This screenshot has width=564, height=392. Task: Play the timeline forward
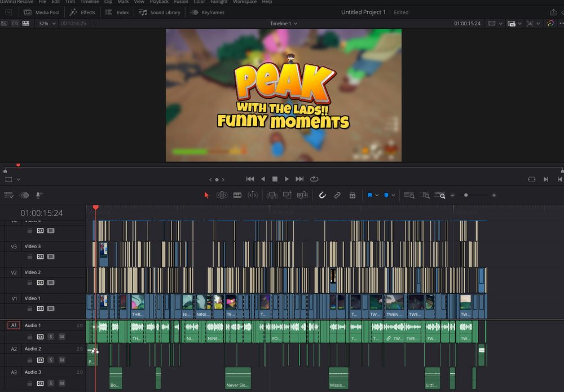coord(287,179)
